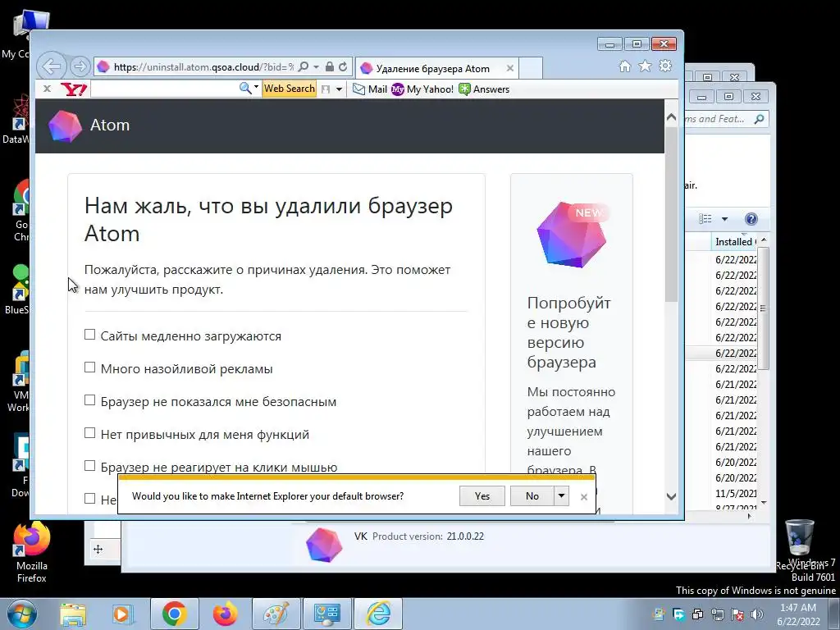Open Windows Explorer from the taskbar
The width and height of the screenshot is (840, 630).
[73, 614]
